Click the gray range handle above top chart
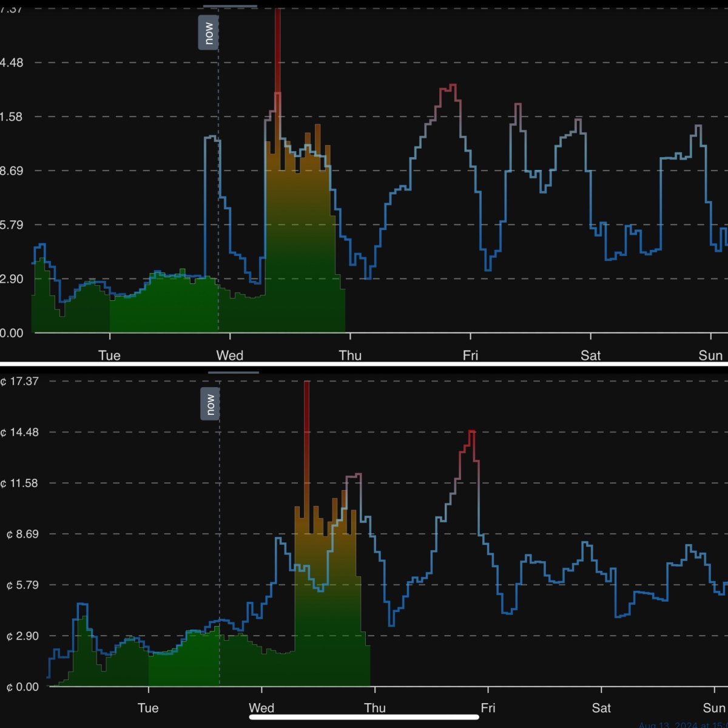Image resolution: width=728 pixels, height=728 pixels. (230, 6)
